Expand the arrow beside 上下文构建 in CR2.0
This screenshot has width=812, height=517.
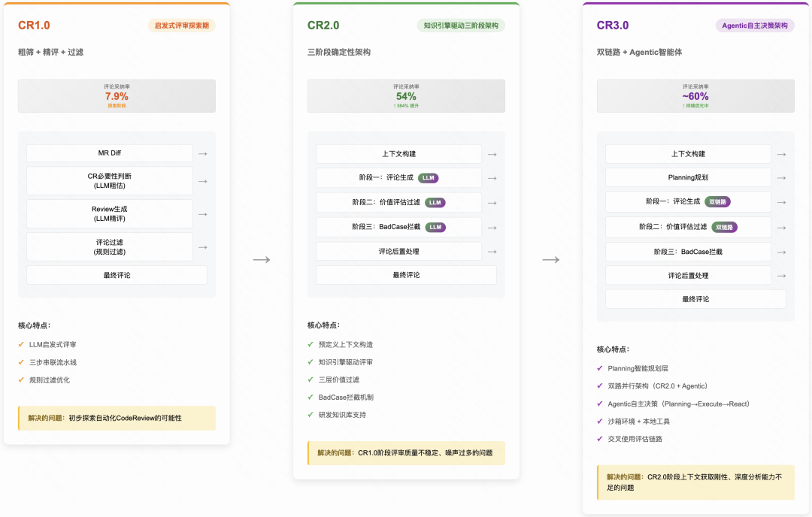pyautogui.click(x=492, y=154)
